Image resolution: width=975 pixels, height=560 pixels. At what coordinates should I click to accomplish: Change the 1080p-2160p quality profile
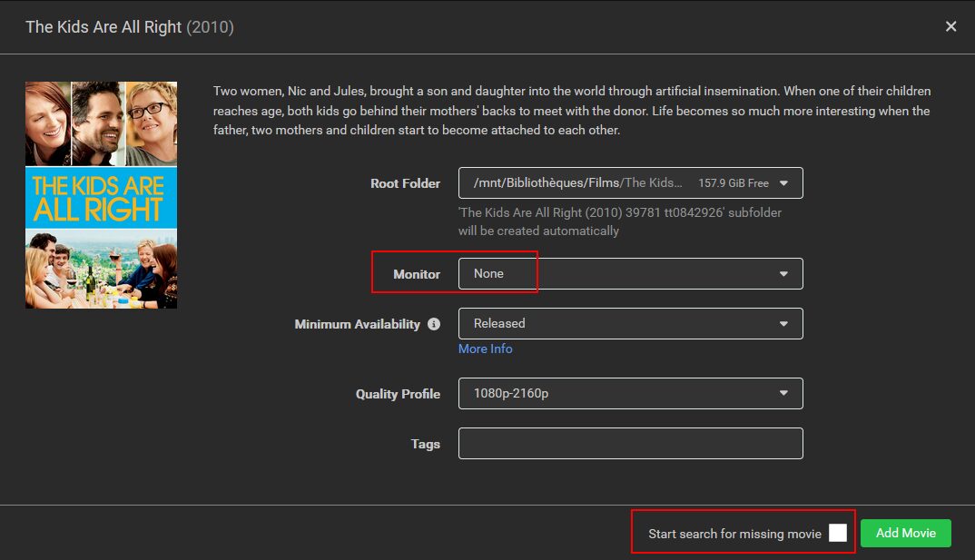pos(626,393)
